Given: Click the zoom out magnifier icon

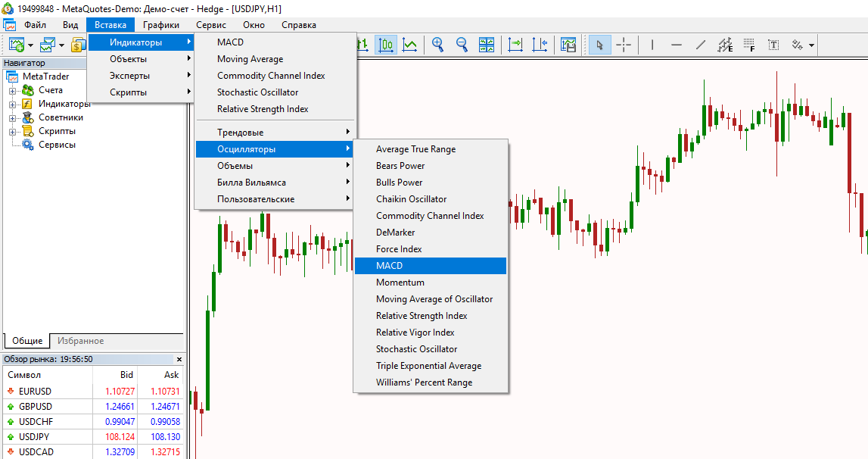Looking at the screenshot, I should pos(462,45).
